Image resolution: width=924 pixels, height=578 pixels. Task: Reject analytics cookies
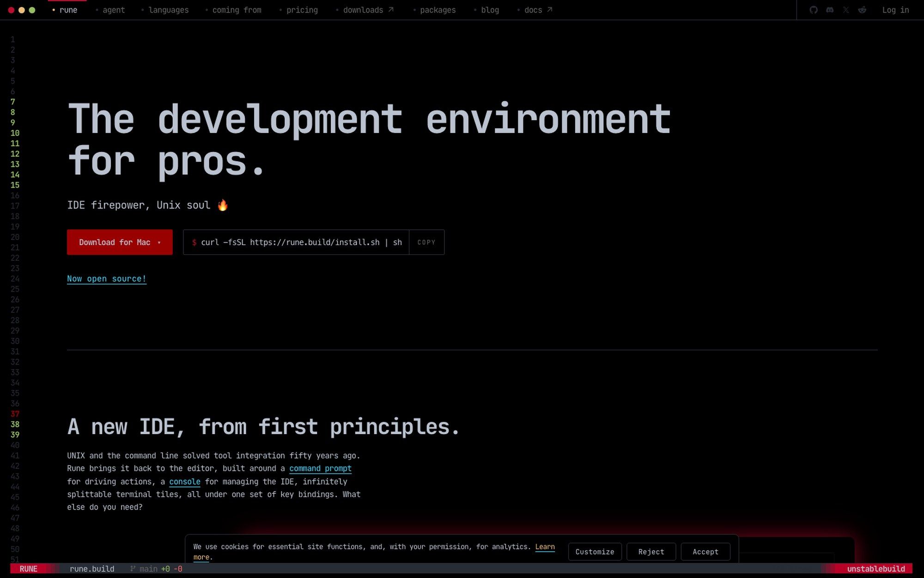[651, 552]
